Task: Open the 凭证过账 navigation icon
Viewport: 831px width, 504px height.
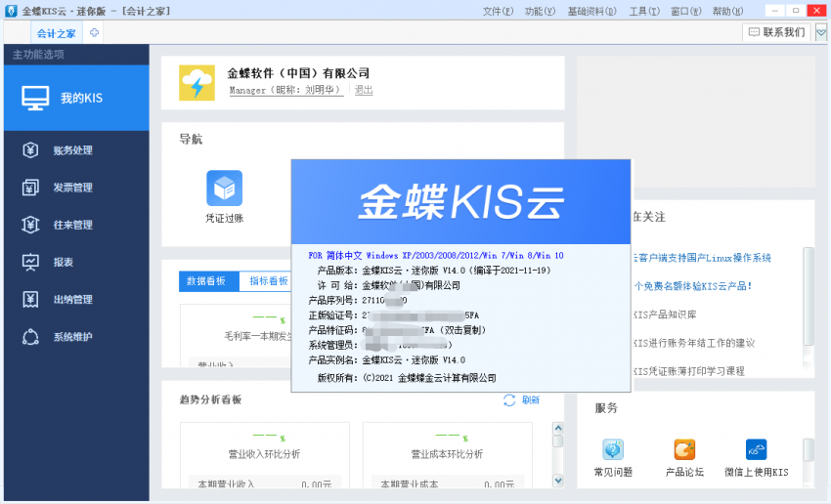Action: [224, 188]
